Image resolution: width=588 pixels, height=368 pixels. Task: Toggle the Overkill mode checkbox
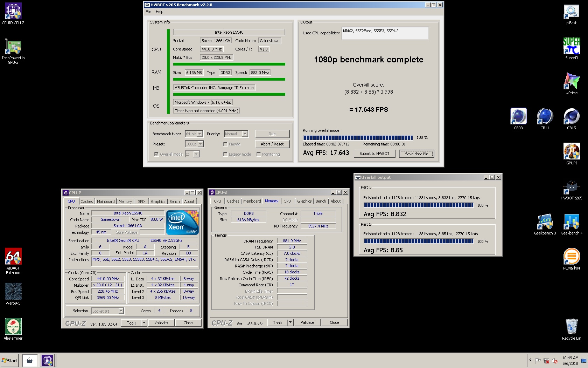tap(156, 154)
